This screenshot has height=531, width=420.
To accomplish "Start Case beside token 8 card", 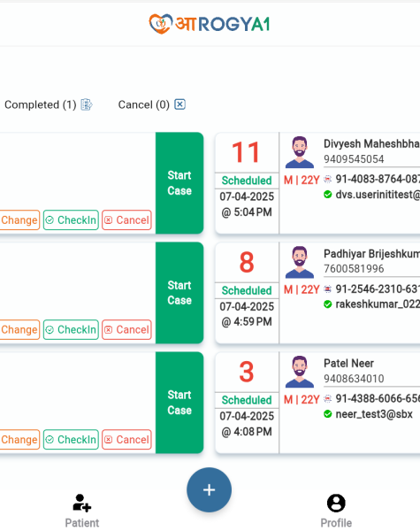I will (179, 293).
